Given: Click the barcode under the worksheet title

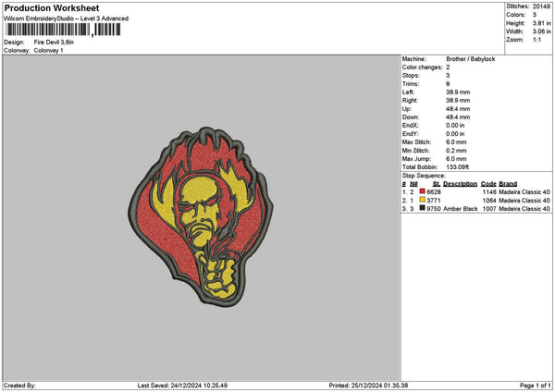Looking at the screenshot, I should (x=63, y=30).
